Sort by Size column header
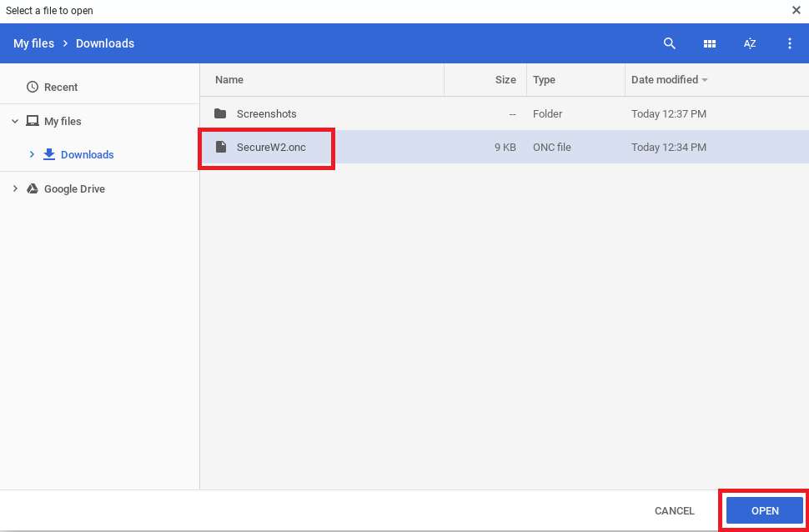This screenshot has height=532, width=809. tap(505, 79)
